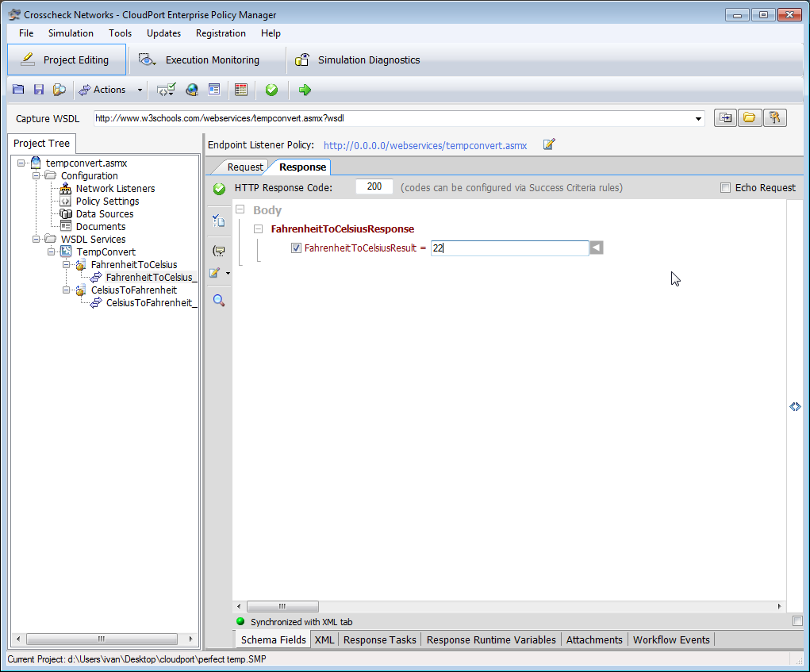This screenshot has height=672, width=810.
Task: Open the Capture WSDL URL dropdown arrow
Action: coord(698,119)
